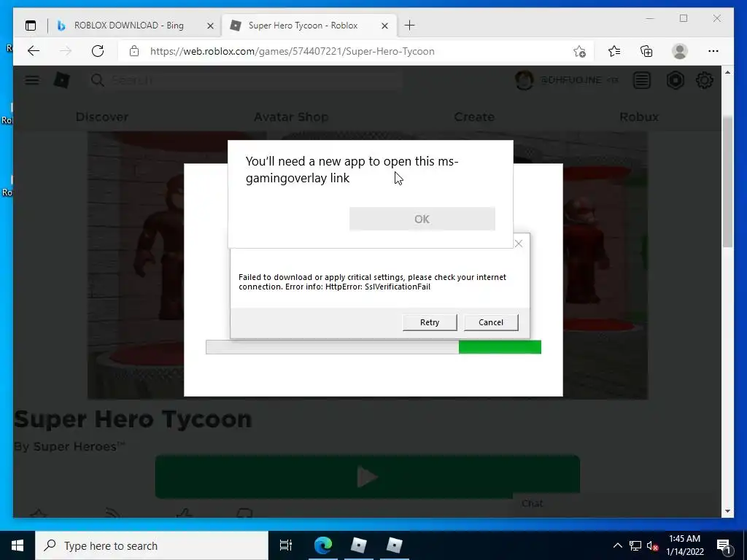View site information via the lock icon
Screen dimensions: 747x560
pos(134,51)
